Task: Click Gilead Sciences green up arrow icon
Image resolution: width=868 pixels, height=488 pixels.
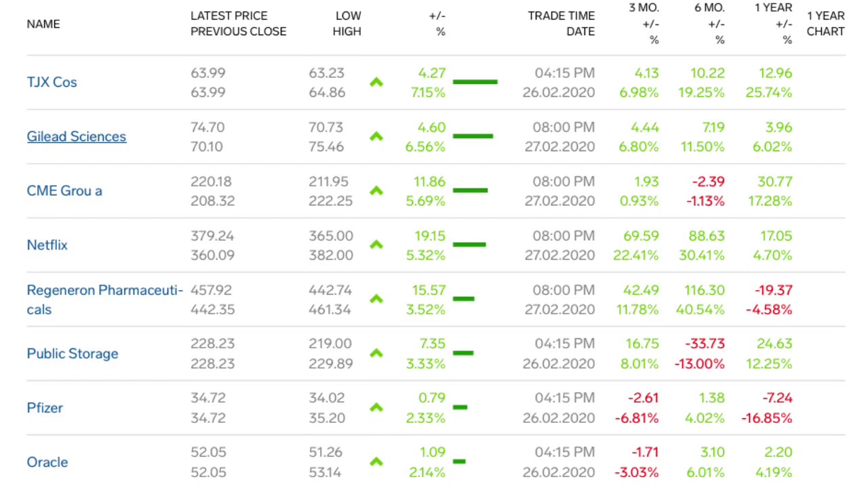Action: coord(376,137)
